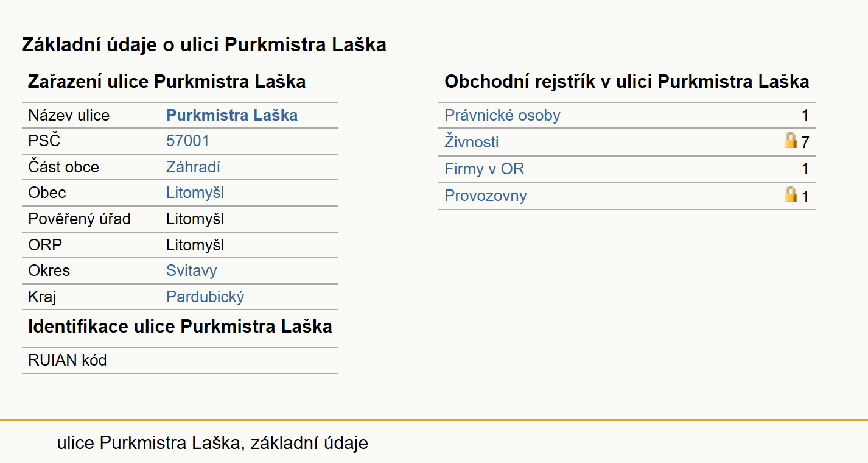Click the Základní údaje page heading
The image size is (868, 463).
pos(204,44)
